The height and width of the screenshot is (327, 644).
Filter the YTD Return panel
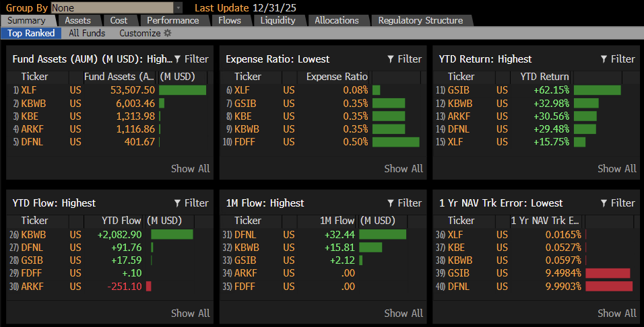pos(618,59)
